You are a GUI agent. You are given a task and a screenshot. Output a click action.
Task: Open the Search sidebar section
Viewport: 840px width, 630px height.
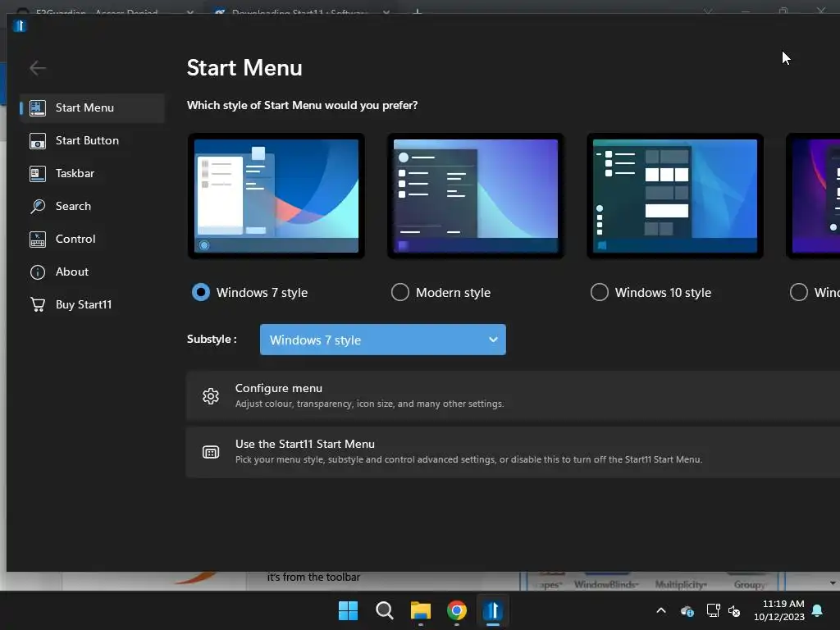pos(92,206)
